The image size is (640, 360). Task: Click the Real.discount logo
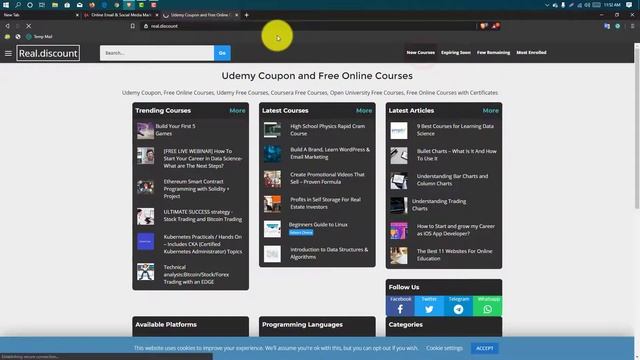[x=48, y=53]
